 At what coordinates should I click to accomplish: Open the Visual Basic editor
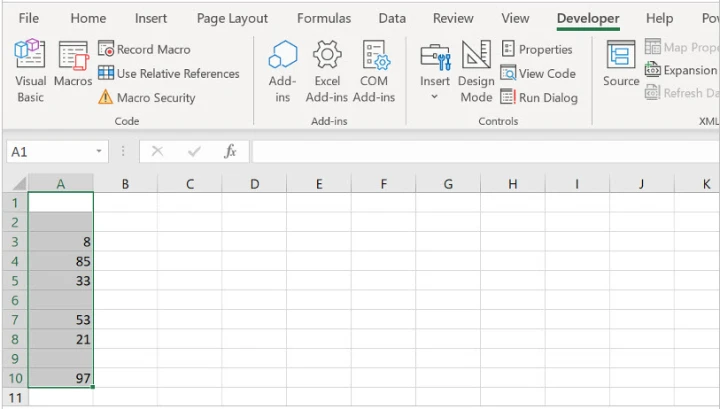(x=30, y=72)
